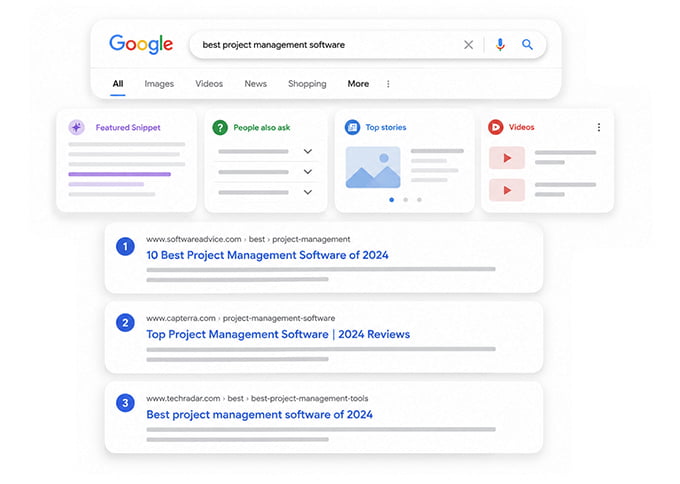The height and width of the screenshot is (484, 680).
Task: Jump to the second Top stories carousel dot
Action: click(405, 200)
